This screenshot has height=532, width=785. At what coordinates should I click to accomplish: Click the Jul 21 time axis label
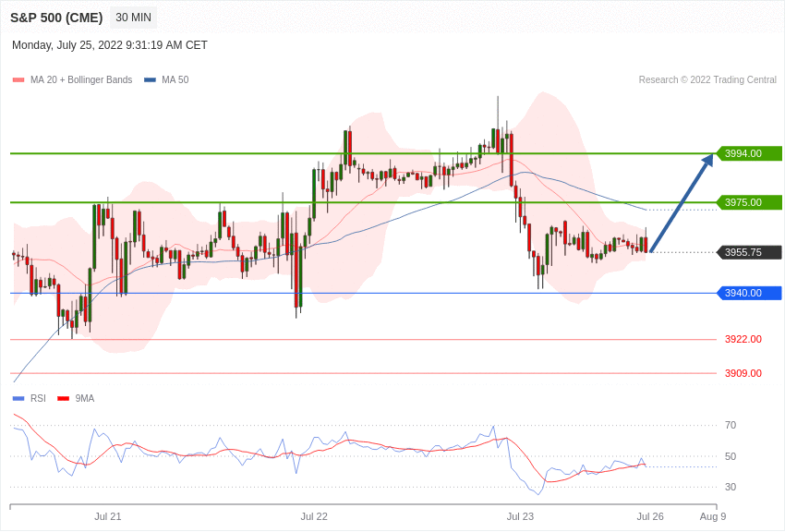point(108,516)
